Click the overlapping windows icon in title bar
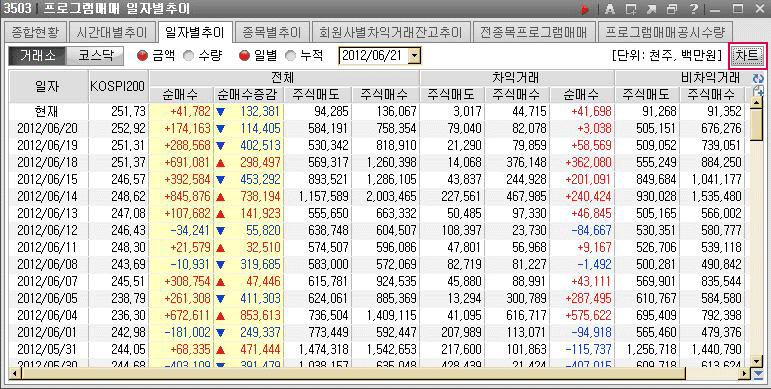This screenshot has width=771, height=389. coord(672,9)
